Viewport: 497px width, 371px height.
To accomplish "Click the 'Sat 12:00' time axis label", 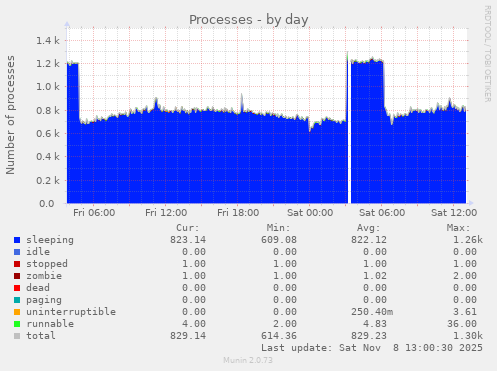I will pos(454,213).
